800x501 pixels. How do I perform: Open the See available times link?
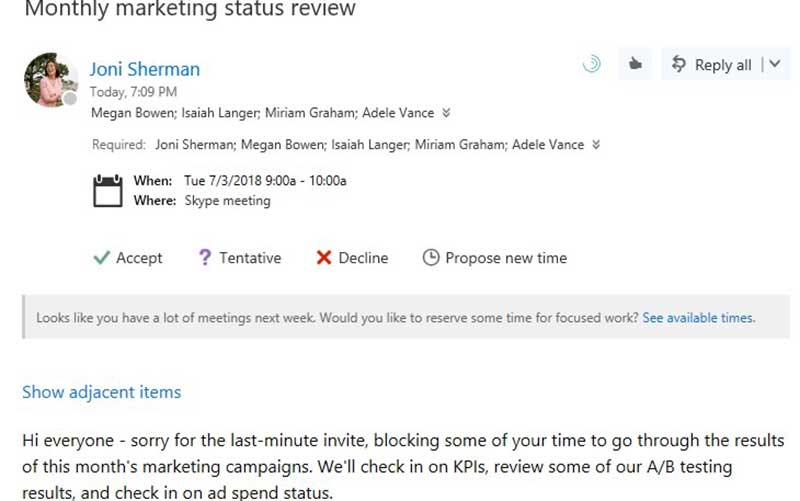tap(698, 318)
